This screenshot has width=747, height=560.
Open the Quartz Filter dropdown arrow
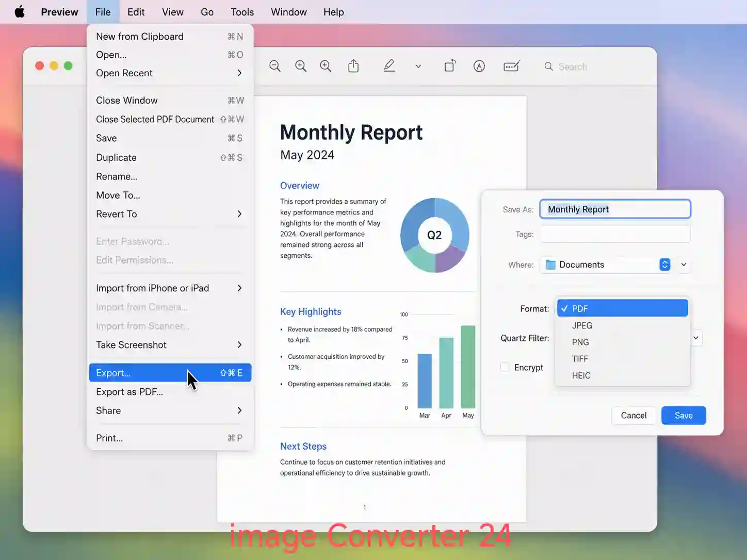[x=696, y=338]
